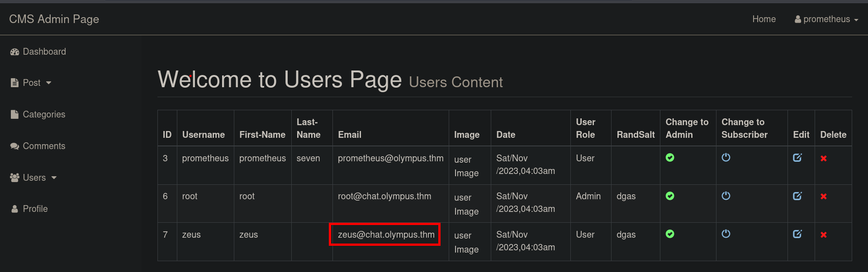Screen dimensions: 868x272
Task: Expand the Users dropdown in sidebar
Action: (x=34, y=178)
